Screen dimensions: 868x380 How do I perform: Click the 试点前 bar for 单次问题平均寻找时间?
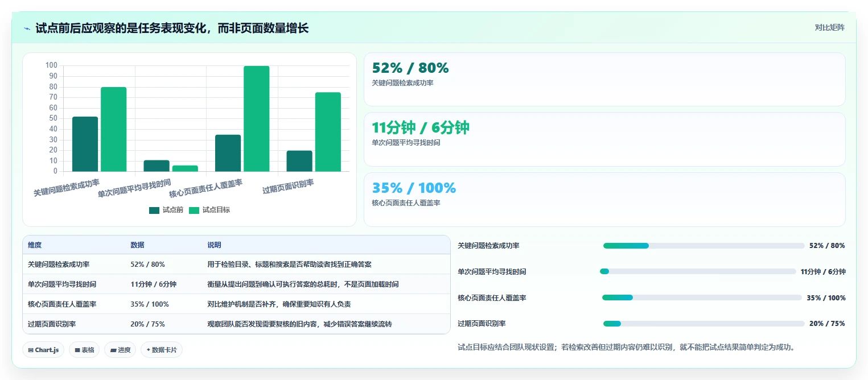tap(157, 166)
